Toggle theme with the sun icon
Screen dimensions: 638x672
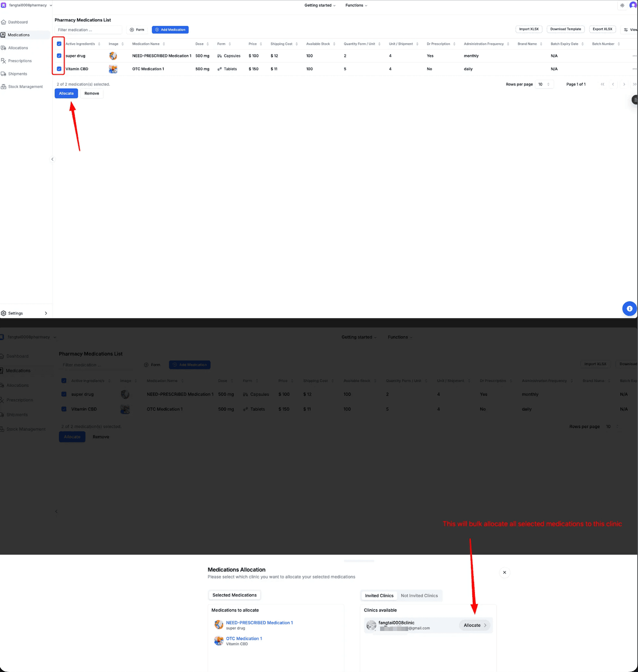pos(622,6)
